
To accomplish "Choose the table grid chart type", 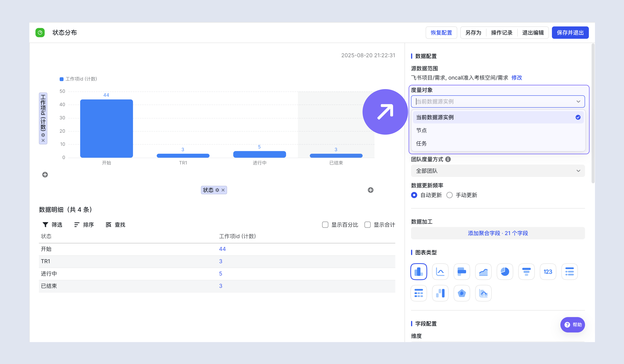I will pos(418,293).
